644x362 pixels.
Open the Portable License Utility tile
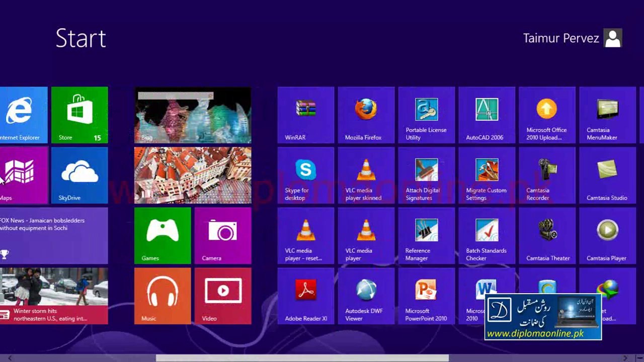pos(427,115)
